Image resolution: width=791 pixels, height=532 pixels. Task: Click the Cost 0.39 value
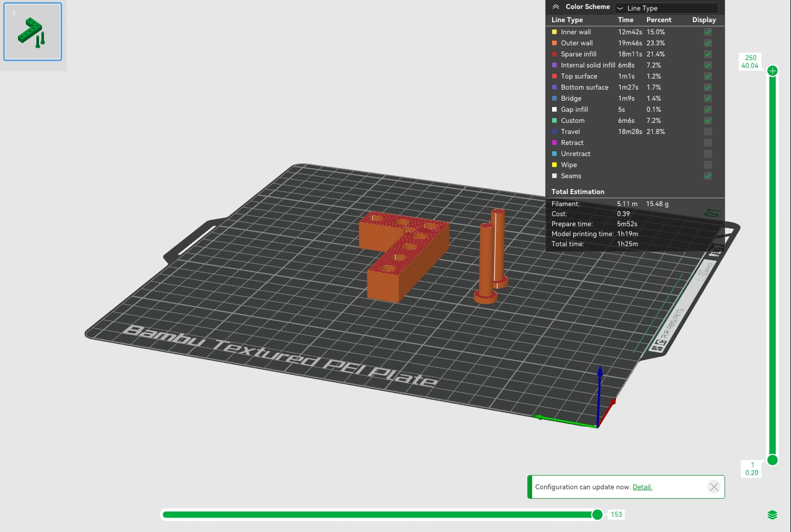[x=623, y=214]
